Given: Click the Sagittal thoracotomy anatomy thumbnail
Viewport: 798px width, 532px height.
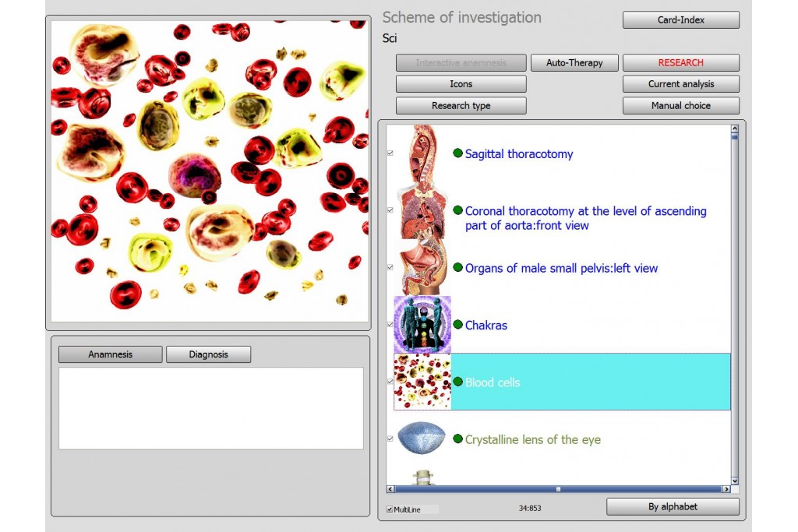Looking at the screenshot, I should click(x=422, y=154).
